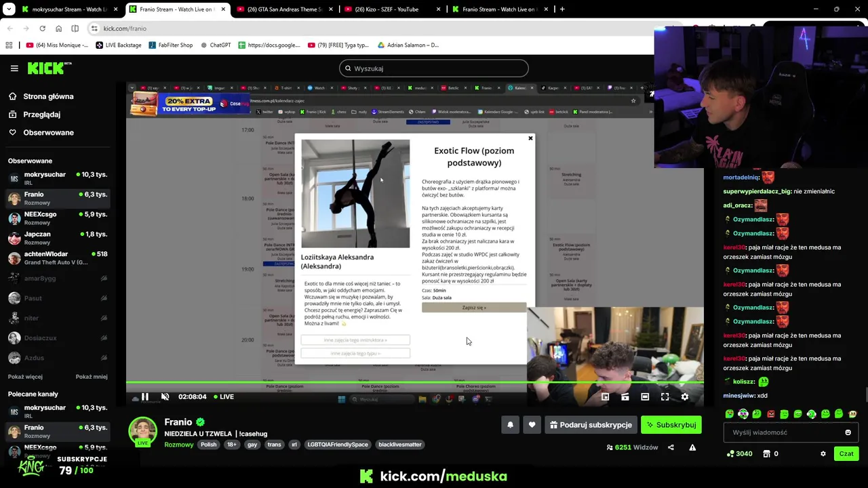Close the Kizo - SZEF tab

439,9
